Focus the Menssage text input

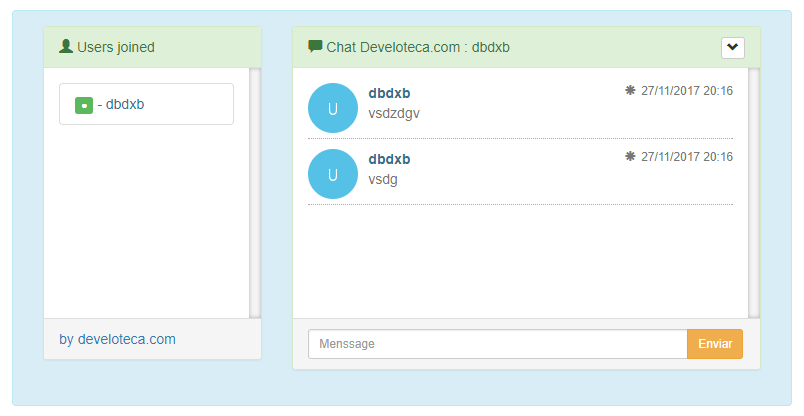click(497, 344)
